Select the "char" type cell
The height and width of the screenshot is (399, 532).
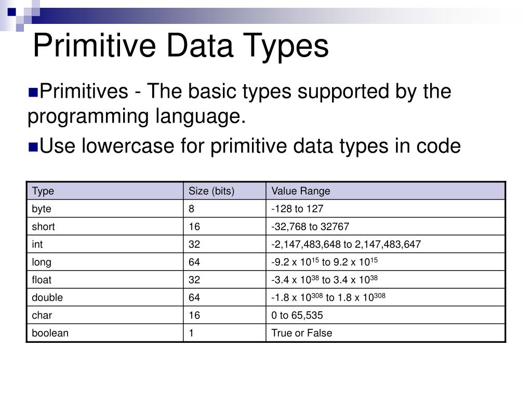coord(42,315)
